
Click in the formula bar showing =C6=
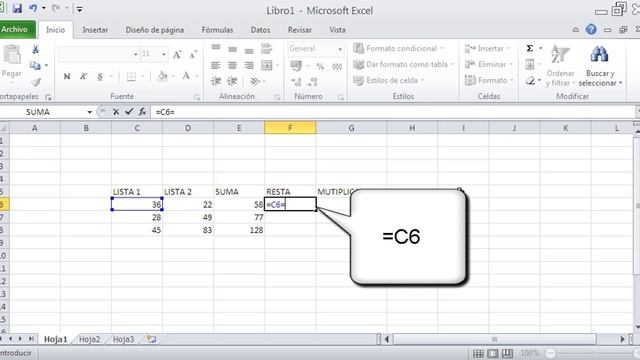[x=392, y=112]
